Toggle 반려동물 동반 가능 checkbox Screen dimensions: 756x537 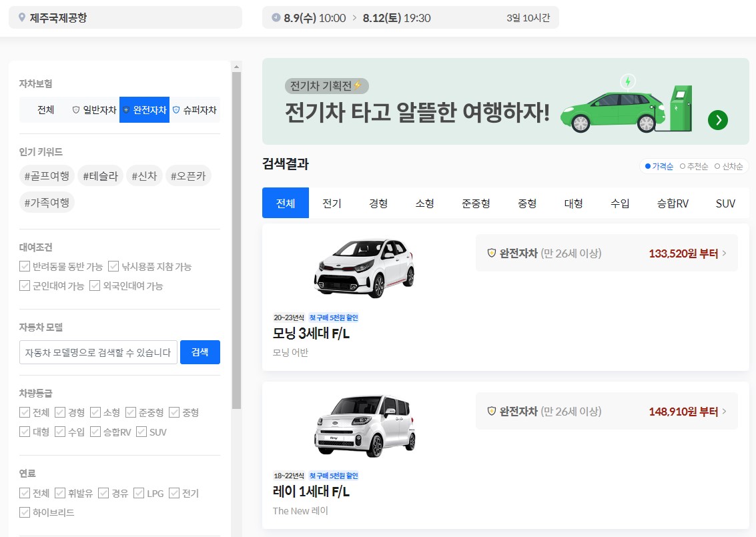pos(25,266)
